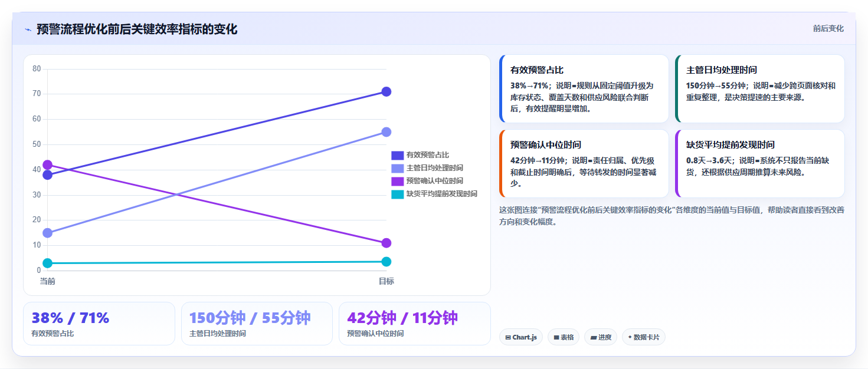Screen dimensions: 868x369
Task: Click the 前后变化 label in header
Action: tap(828, 28)
